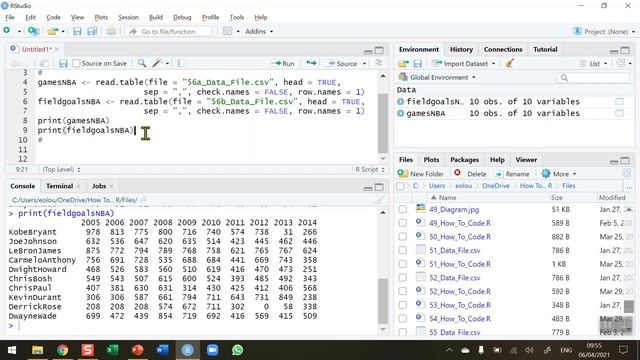Compile report notebook icon in editor

click(182, 63)
